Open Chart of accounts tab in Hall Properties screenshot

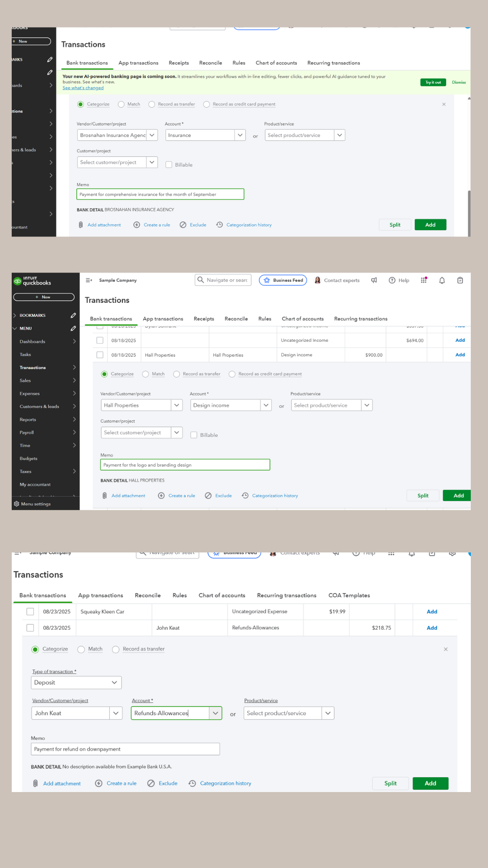pyautogui.click(x=303, y=319)
